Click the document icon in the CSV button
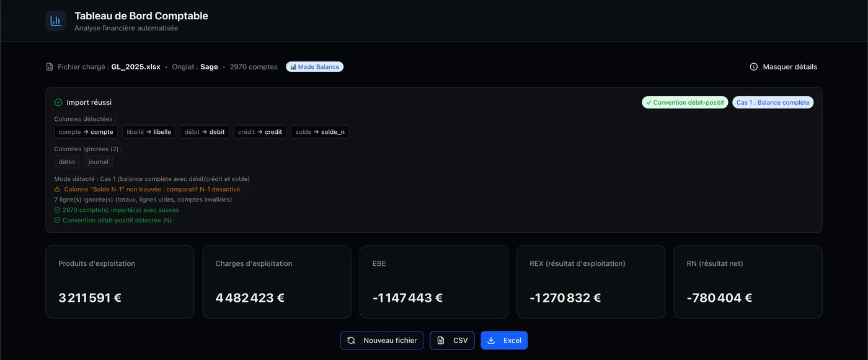Screen dimensions: 868x360 click(441, 340)
